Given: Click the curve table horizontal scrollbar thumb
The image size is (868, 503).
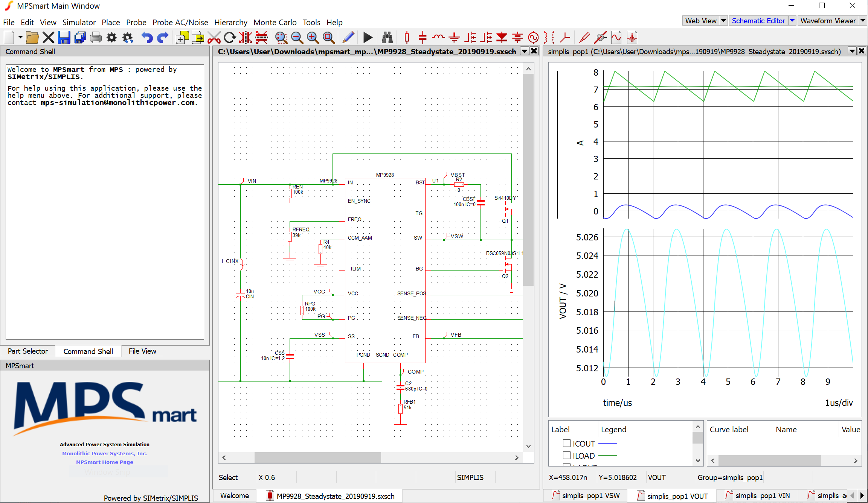Looking at the screenshot, I should [x=769, y=460].
